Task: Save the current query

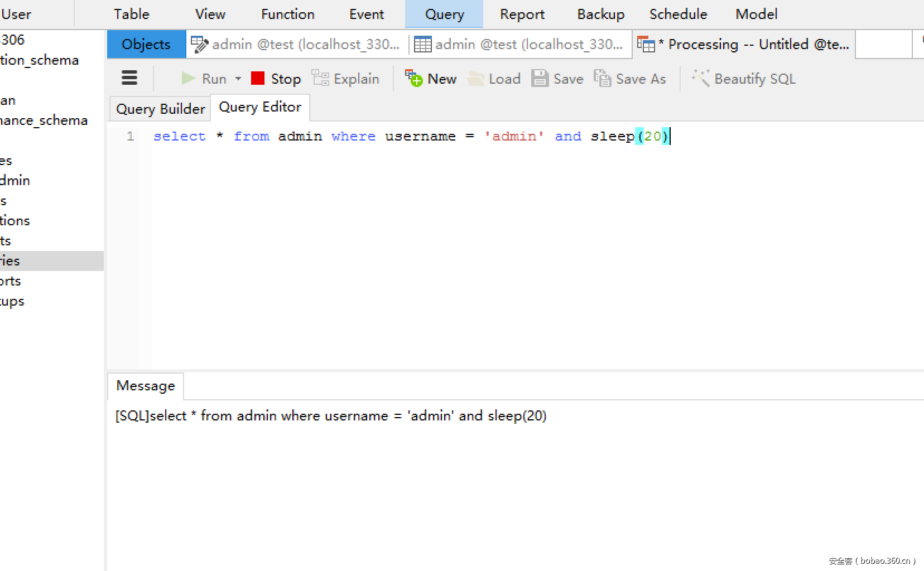Action: [557, 79]
